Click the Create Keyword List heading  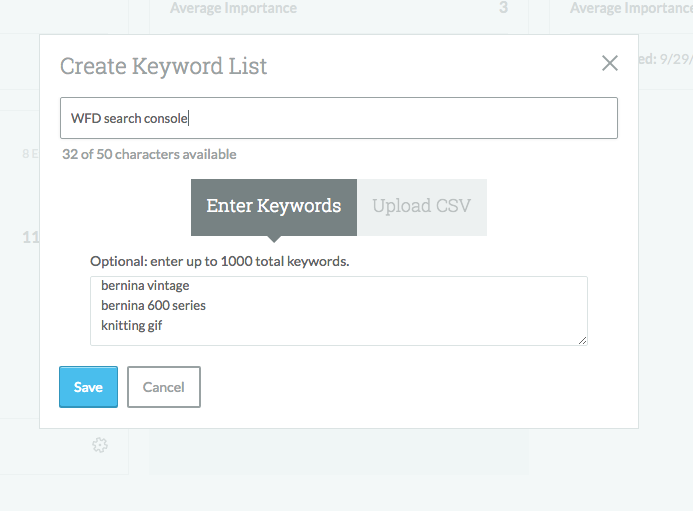click(x=163, y=66)
